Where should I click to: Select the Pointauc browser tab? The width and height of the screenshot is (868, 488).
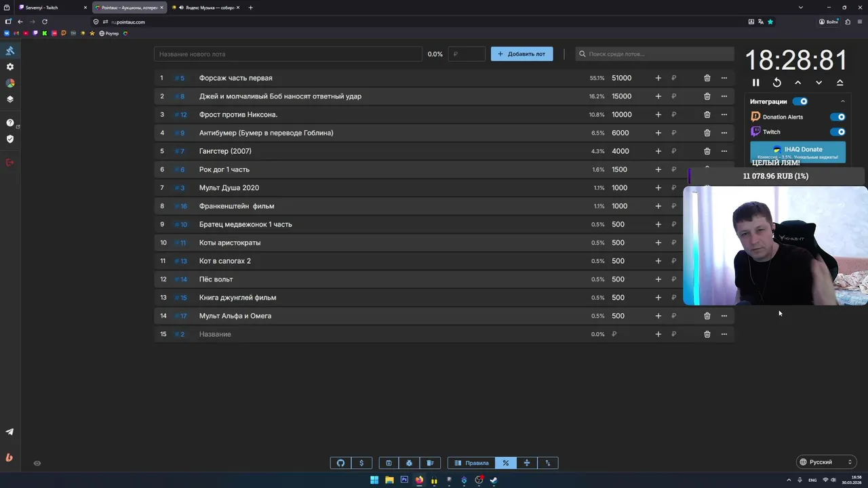129,7
